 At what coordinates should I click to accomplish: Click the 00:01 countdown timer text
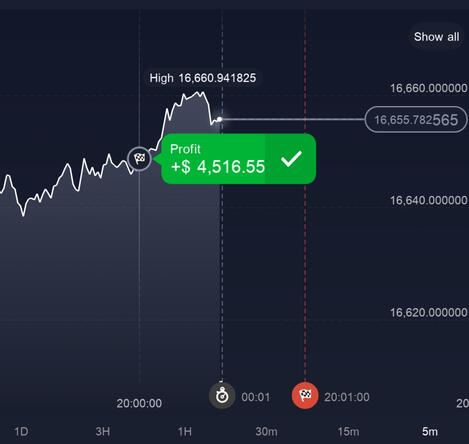tap(256, 397)
